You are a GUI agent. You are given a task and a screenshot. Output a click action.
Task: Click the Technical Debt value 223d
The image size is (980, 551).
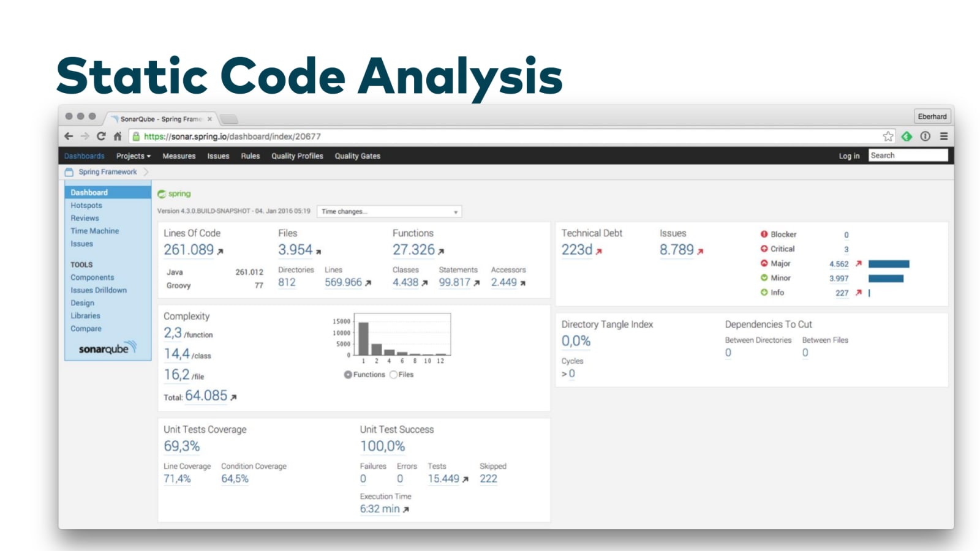coord(577,250)
